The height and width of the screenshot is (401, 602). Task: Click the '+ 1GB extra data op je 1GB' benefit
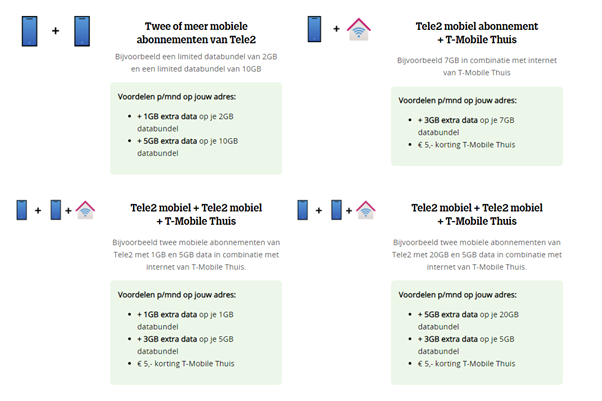(185, 320)
